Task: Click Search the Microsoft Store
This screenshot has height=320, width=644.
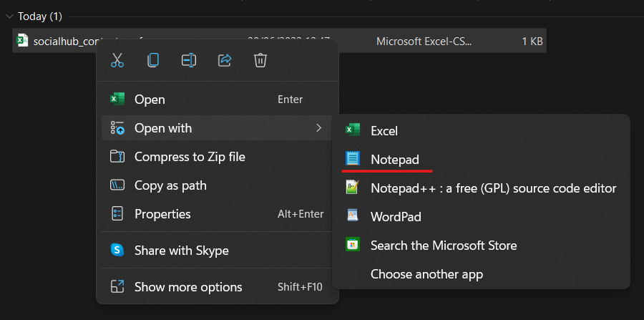Action: [x=443, y=246]
